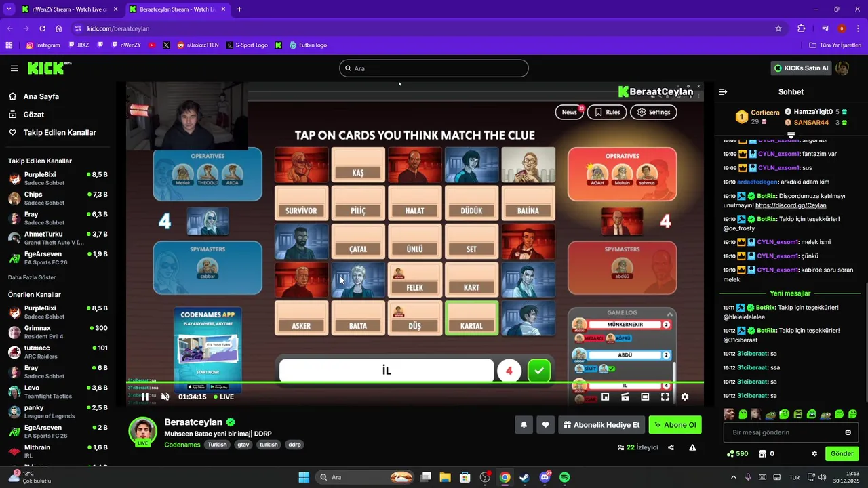Viewport: 868px width, 488px height.
Task: Open the video player settings gear
Action: pyautogui.click(x=684, y=396)
